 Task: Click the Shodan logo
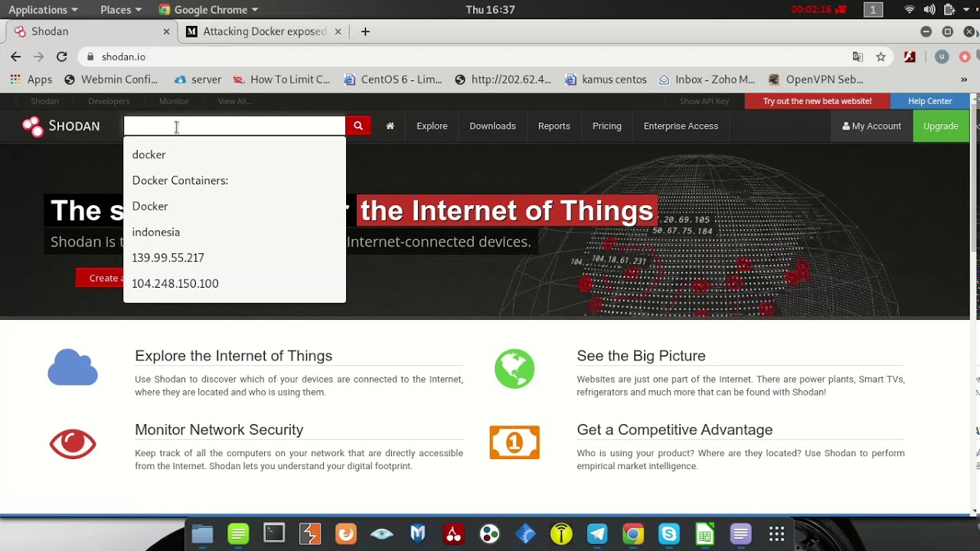[x=60, y=126]
